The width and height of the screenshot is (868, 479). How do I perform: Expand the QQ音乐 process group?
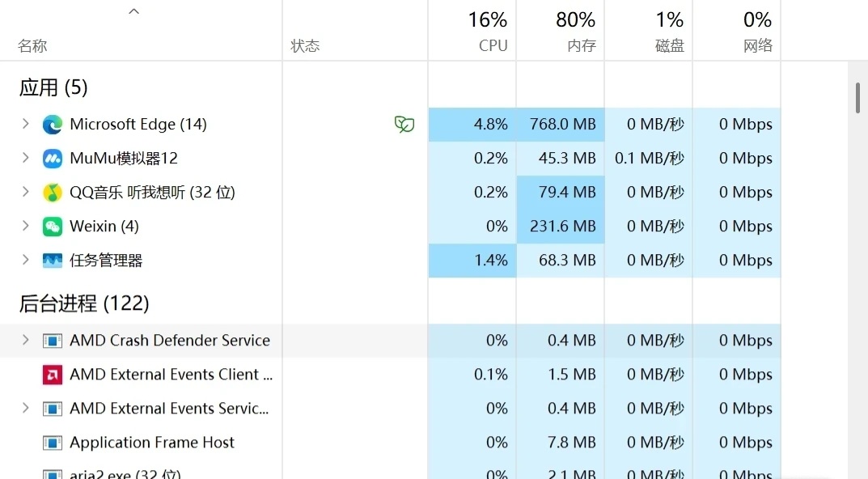tap(25, 193)
